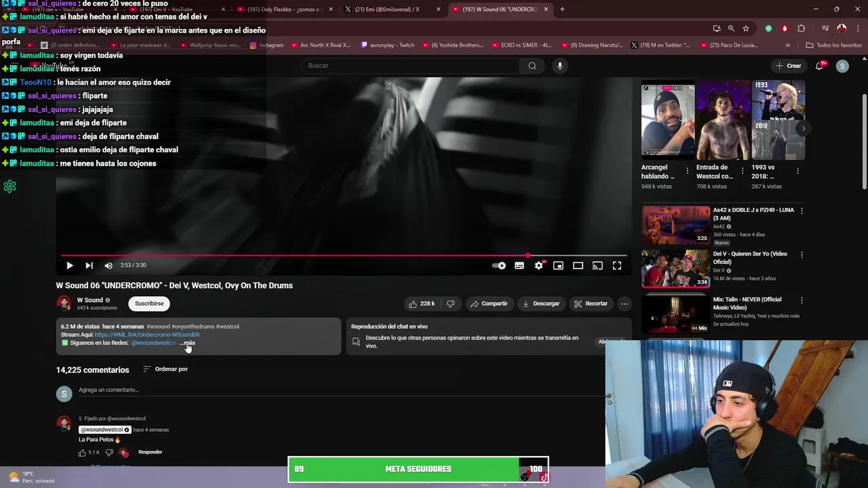Like the video with 228 k
This screenshot has width=868, height=488.
pos(421,304)
